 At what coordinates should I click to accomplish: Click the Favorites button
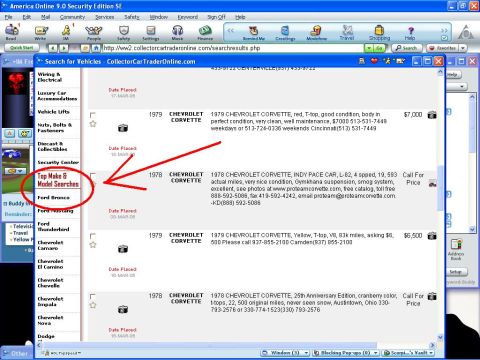tap(443, 48)
